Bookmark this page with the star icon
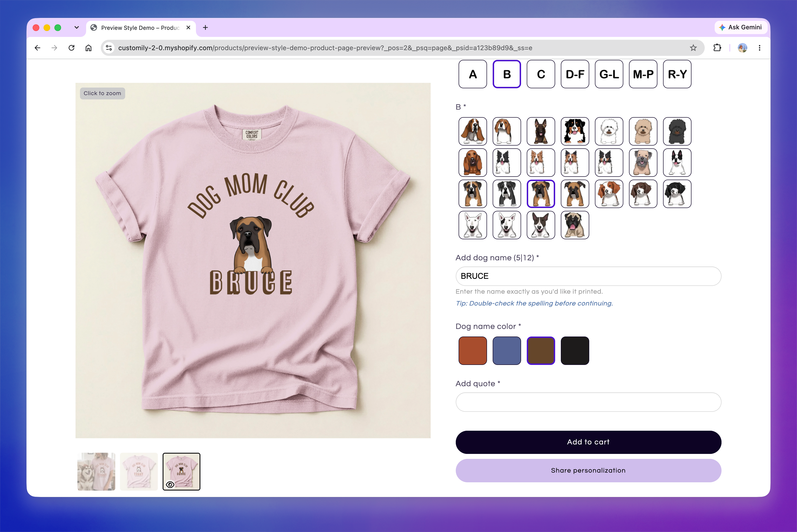Viewport: 797px width, 532px height. tap(693, 48)
